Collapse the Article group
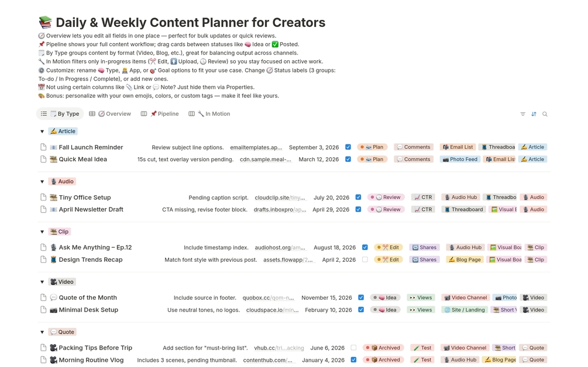 [42, 131]
